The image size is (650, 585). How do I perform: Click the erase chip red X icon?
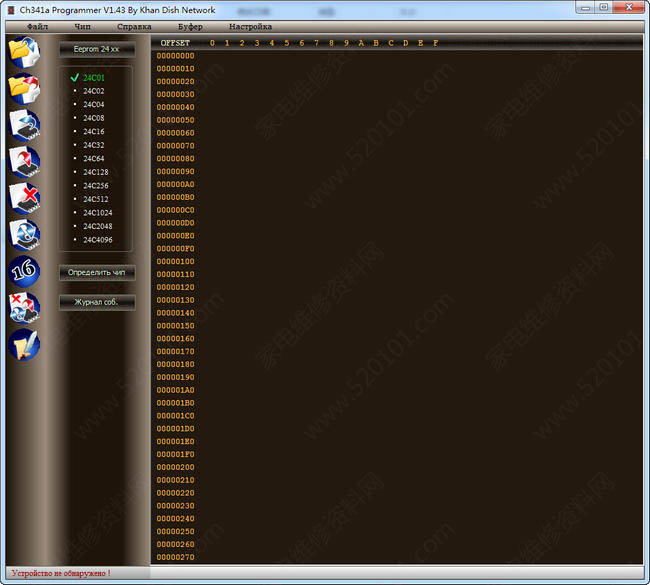[23, 196]
